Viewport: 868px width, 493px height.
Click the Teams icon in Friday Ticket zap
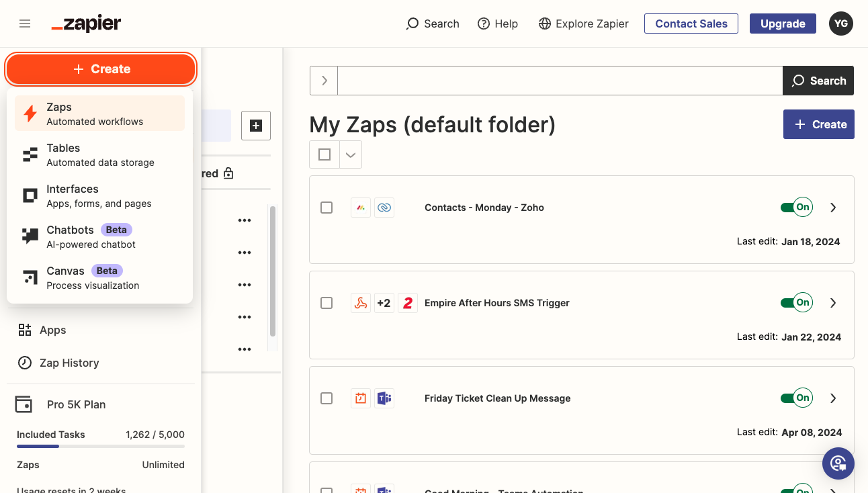384,398
